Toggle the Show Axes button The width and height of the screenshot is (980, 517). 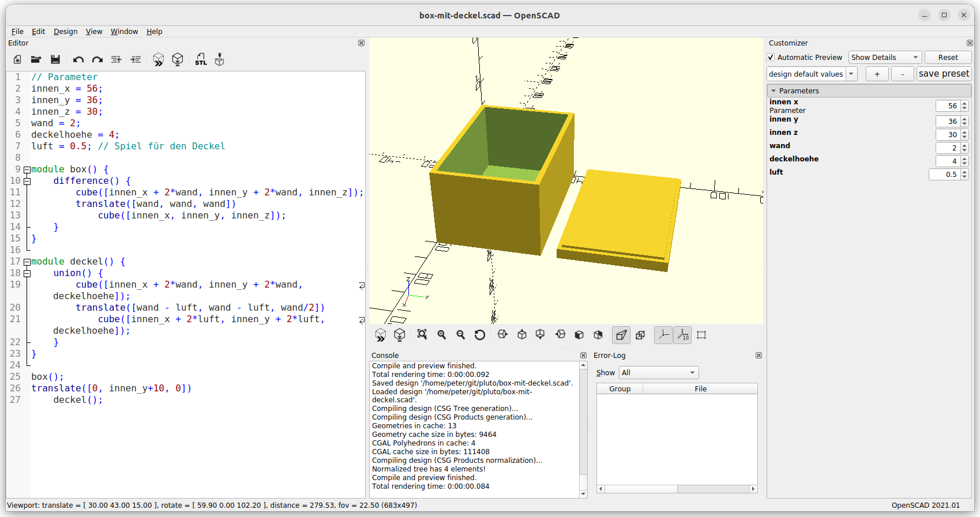coord(663,335)
